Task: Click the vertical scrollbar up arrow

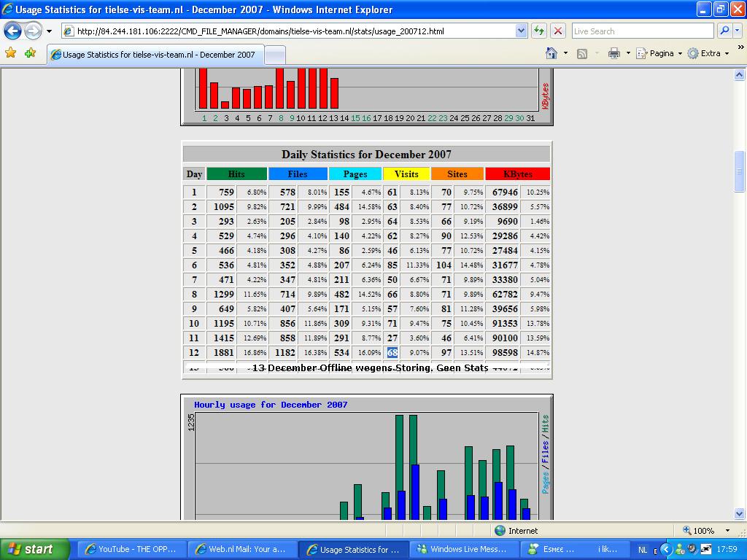Action: tap(739, 75)
